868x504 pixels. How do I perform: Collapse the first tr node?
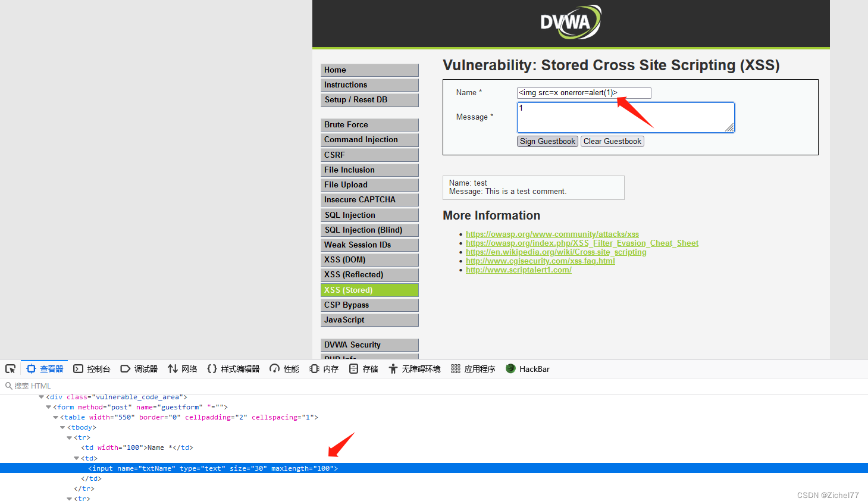click(69, 437)
